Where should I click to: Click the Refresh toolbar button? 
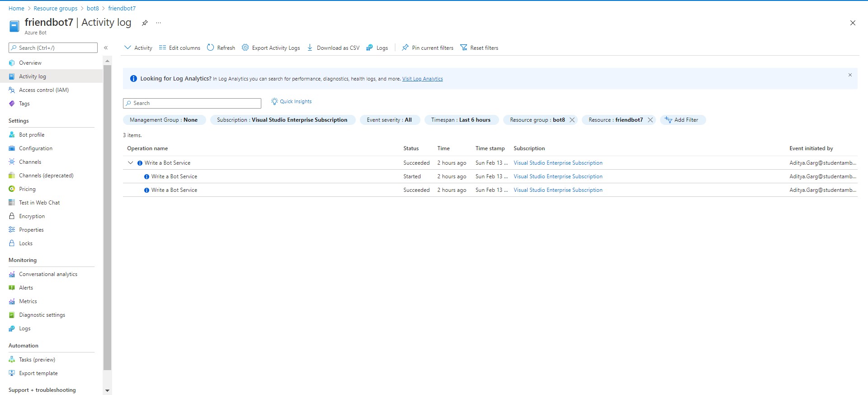(221, 48)
